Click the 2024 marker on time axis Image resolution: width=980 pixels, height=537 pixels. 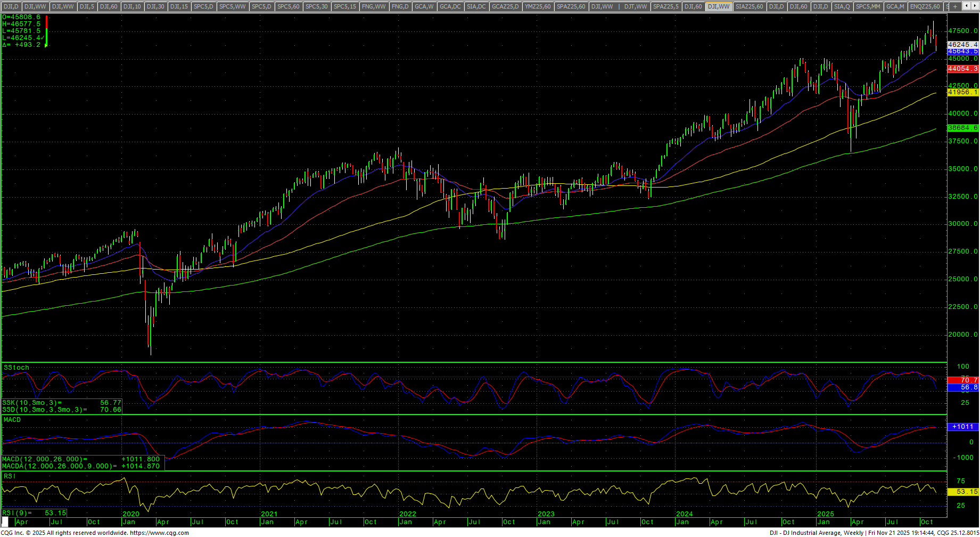684,514
